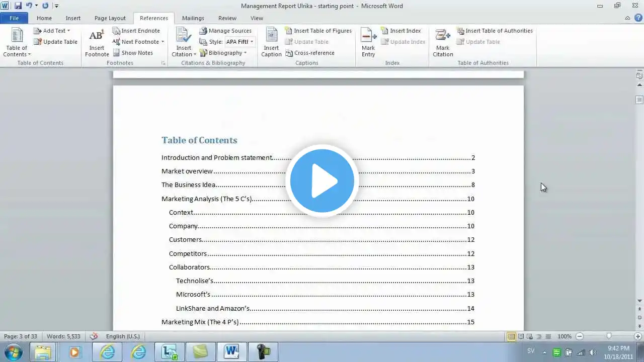Expand the Undo history dropdown arrow

pyautogui.click(x=36, y=6)
